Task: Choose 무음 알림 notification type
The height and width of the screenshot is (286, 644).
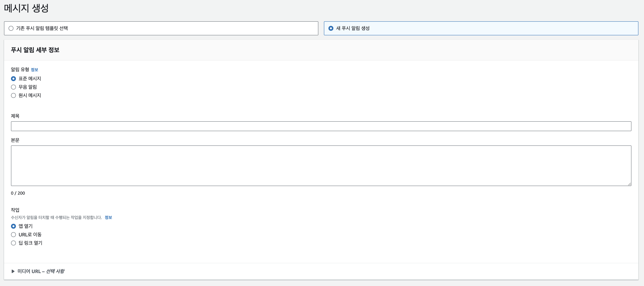Action: 13,87
